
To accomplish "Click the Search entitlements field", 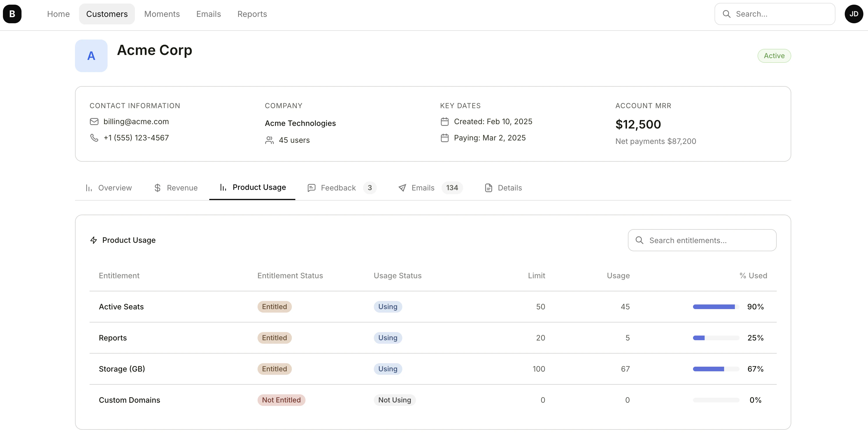I will point(702,240).
